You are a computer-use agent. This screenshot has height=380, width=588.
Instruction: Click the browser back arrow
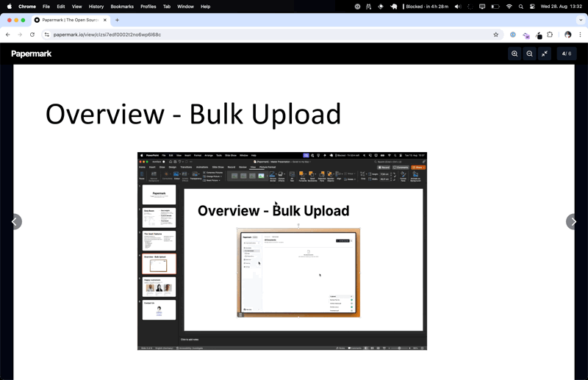8,35
